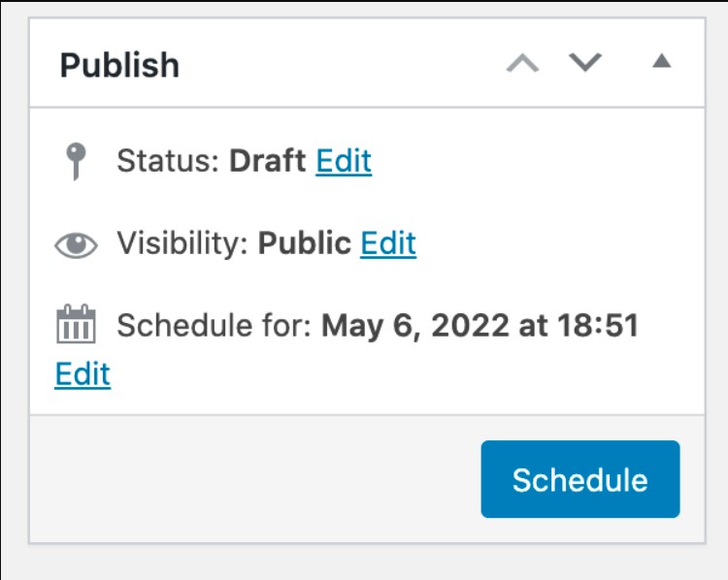Click the Publish panel title
Screen dimensions: 728x580
[119, 66]
